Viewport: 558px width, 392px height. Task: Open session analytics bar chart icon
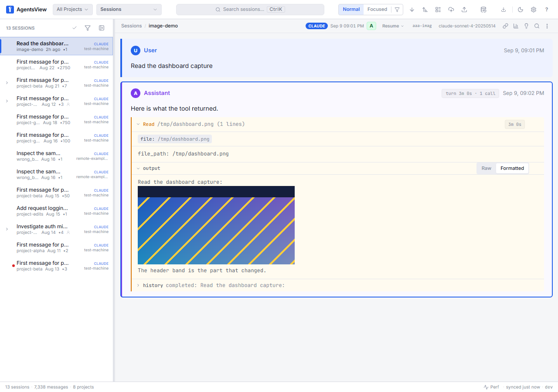pyautogui.click(x=516, y=26)
